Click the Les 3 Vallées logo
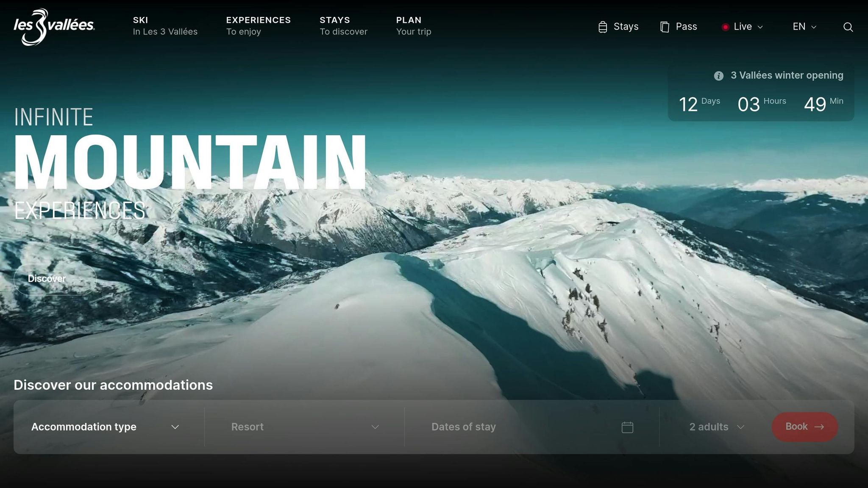 [x=53, y=27]
